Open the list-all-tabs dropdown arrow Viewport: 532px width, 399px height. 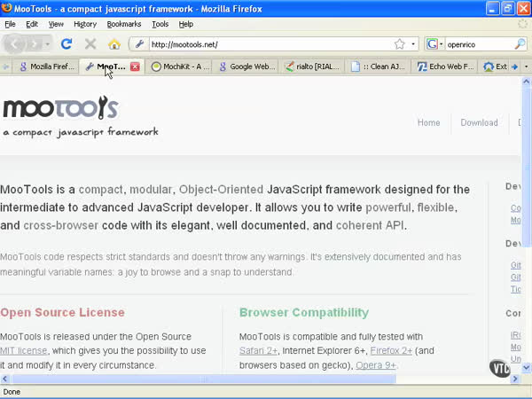pyautogui.click(x=526, y=66)
